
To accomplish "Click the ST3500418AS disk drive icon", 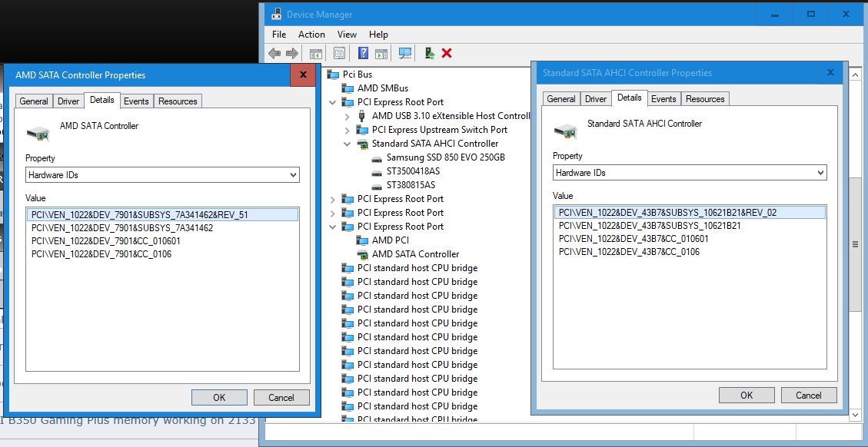I will coord(377,171).
